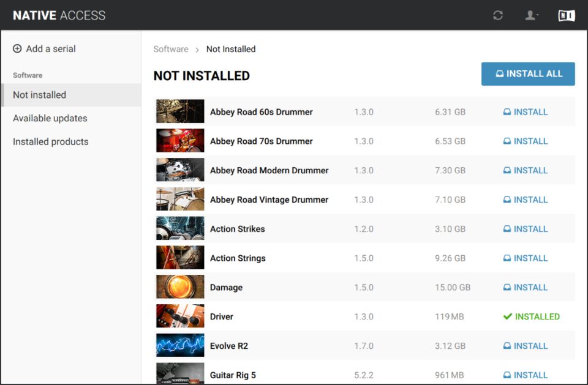Install Abbey Road Modern Drummer
Viewport: 588px width, 385px height.
tap(526, 171)
